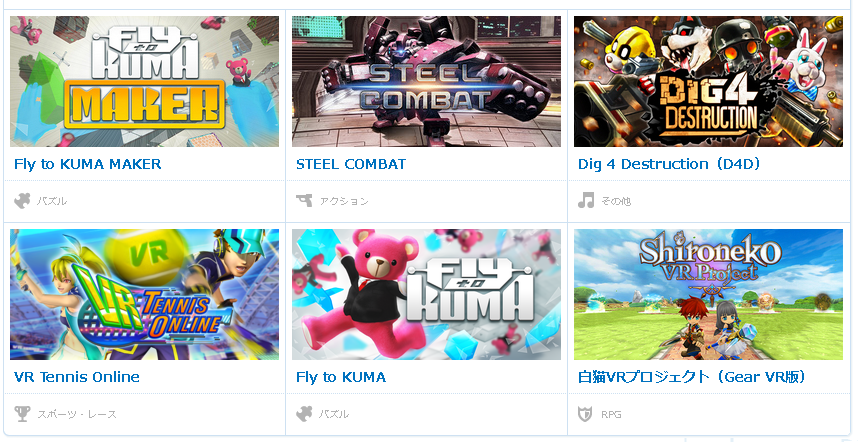Open the Fly to KUMA title link
Image resolution: width=858 pixels, height=442 pixels.
coord(341,377)
